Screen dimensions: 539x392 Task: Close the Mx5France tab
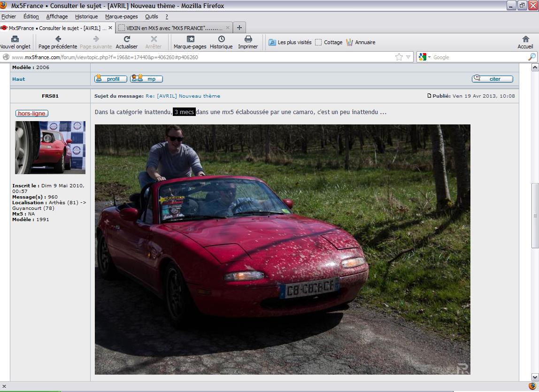coord(110,28)
